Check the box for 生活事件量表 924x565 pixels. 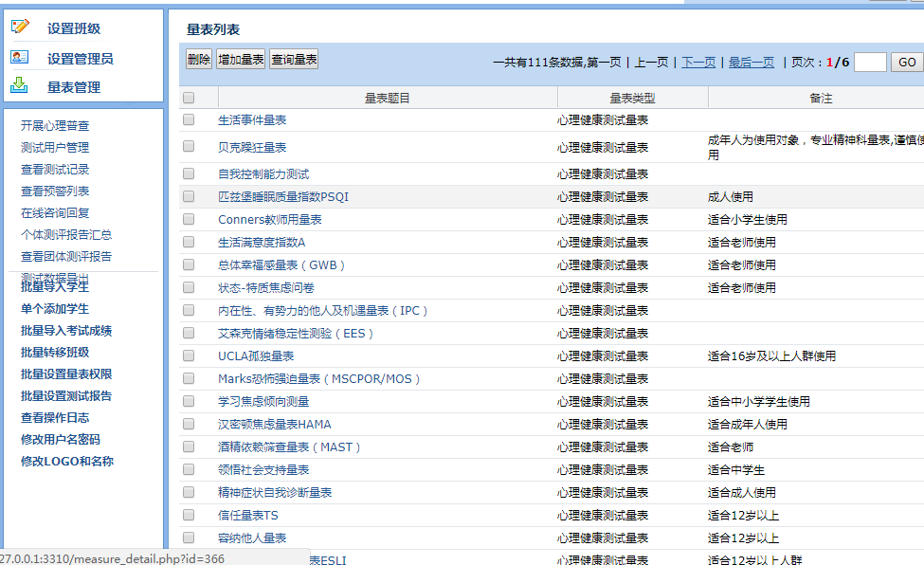tap(189, 120)
